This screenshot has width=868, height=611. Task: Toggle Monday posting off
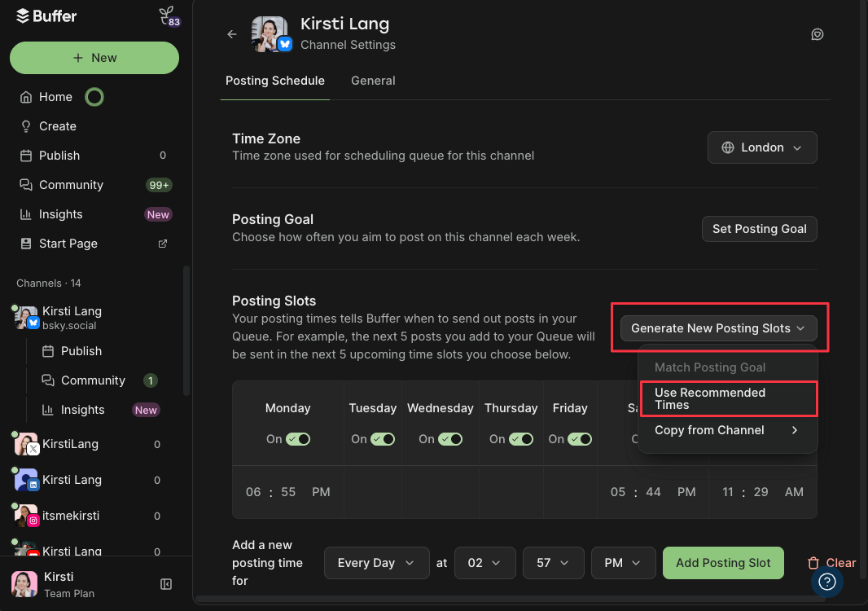(298, 439)
